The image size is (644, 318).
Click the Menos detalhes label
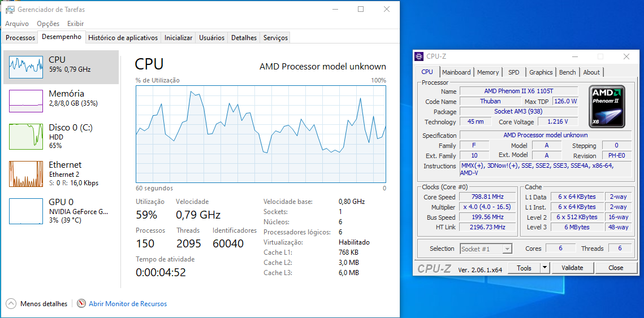[x=44, y=304]
